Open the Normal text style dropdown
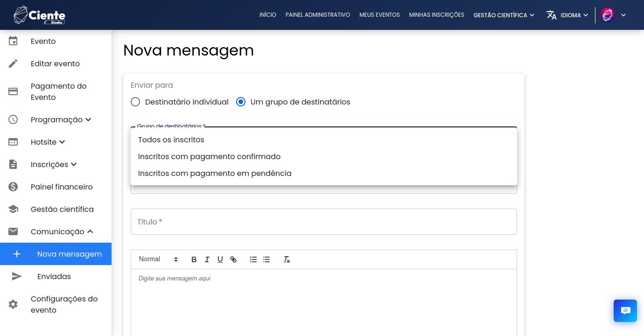The image size is (644, 336). pos(159,259)
